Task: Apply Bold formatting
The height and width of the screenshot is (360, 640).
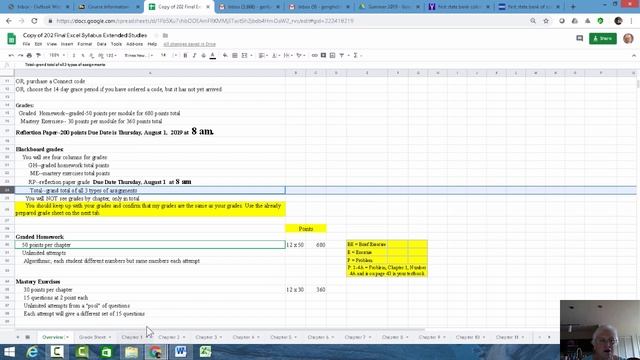Action: [185, 56]
